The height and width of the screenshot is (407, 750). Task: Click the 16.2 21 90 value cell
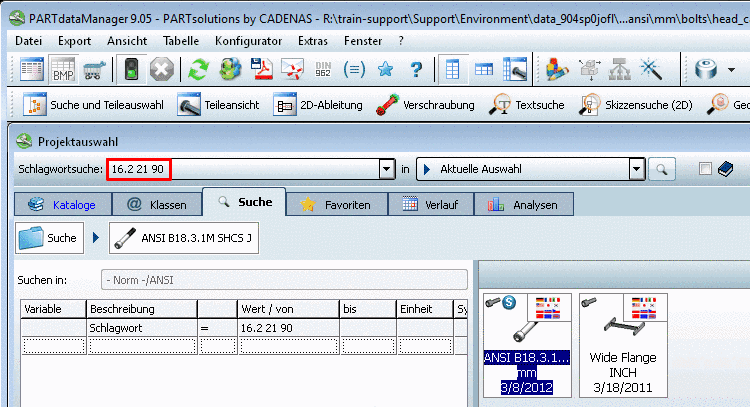click(x=288, y=328)
